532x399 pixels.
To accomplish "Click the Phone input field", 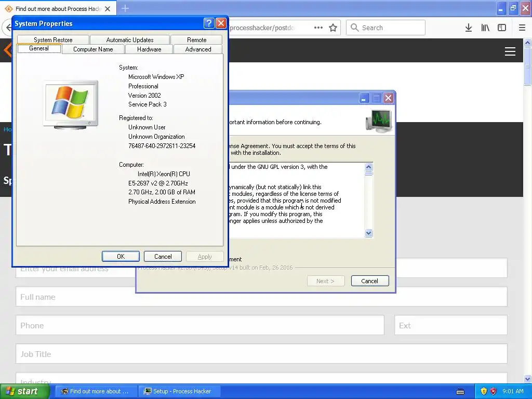I will [x=200, y=325].
